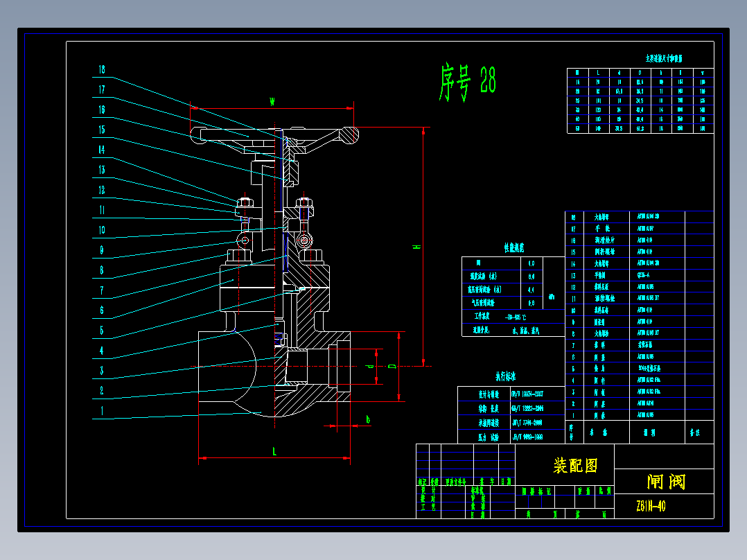
Task: Select part callout number 10
Action: click(101, 230)
